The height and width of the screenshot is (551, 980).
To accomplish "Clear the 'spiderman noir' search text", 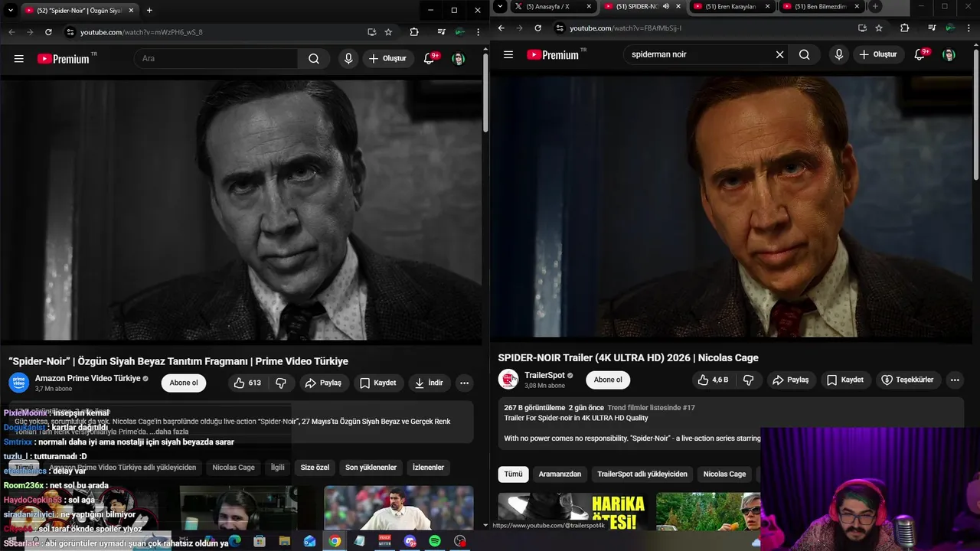I will coord(779,54).
